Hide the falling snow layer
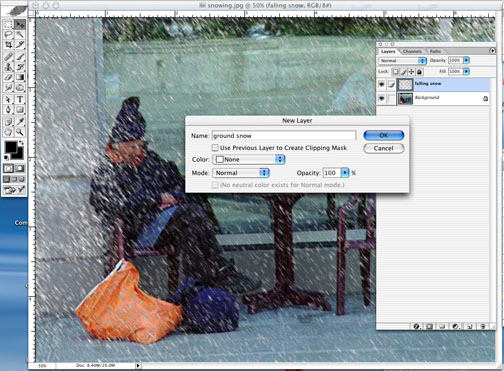Screen dimensions: 504x371 [x=382, y=85]
